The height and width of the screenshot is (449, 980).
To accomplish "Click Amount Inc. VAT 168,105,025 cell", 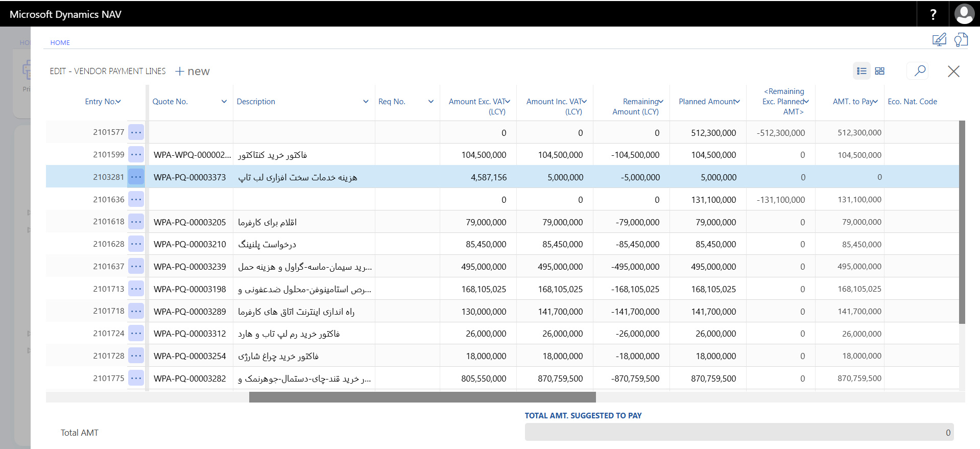I will pos(560,289).
